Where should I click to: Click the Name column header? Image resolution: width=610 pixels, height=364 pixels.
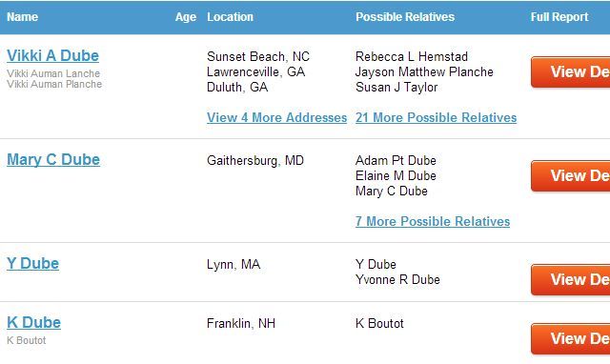[x=23, y=17]
